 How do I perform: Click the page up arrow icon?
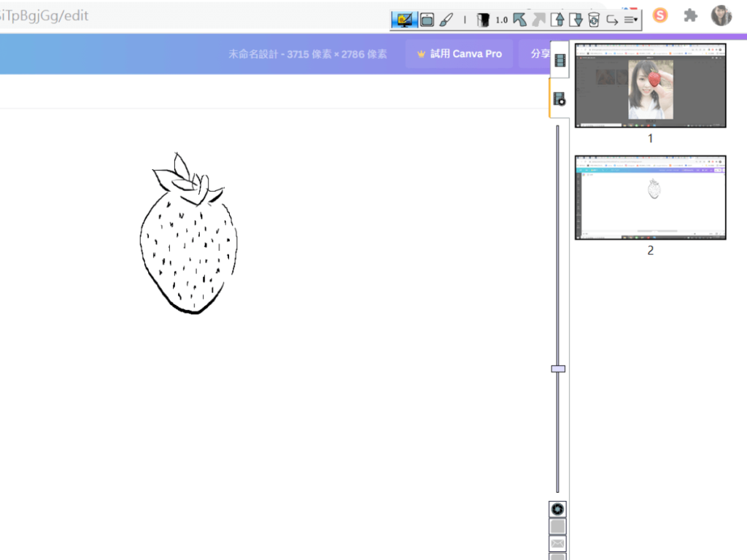pyautogui.click(x=558, y=20)
